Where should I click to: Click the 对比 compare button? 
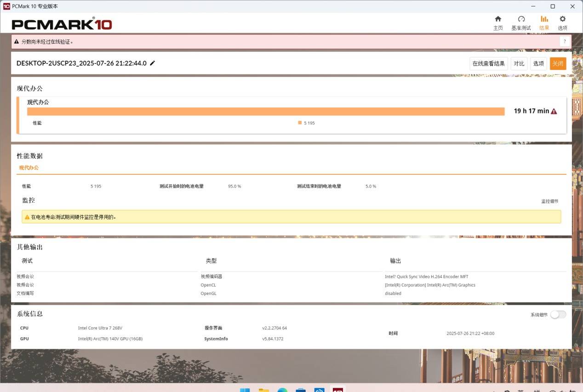coord(519,64)
